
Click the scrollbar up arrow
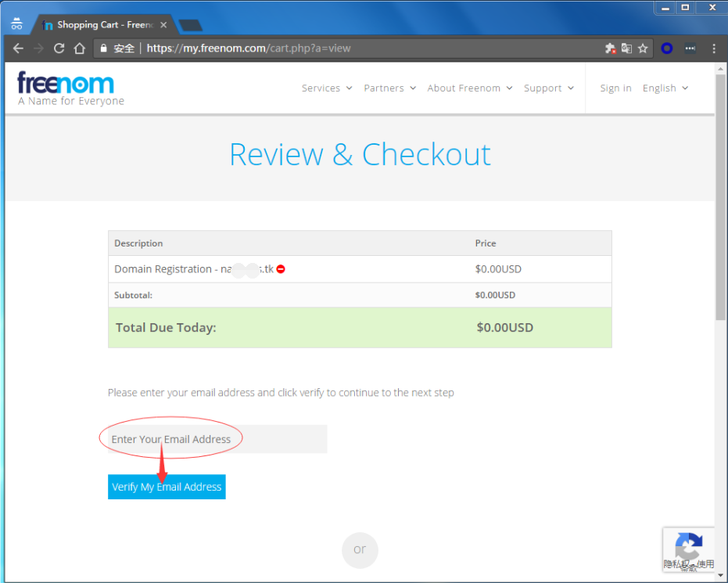[720, 69]
